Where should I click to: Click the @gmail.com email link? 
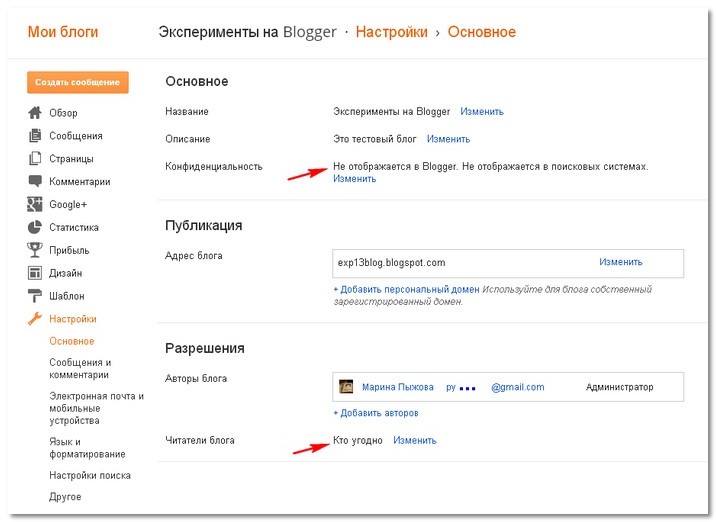click(x=518, y=387)
